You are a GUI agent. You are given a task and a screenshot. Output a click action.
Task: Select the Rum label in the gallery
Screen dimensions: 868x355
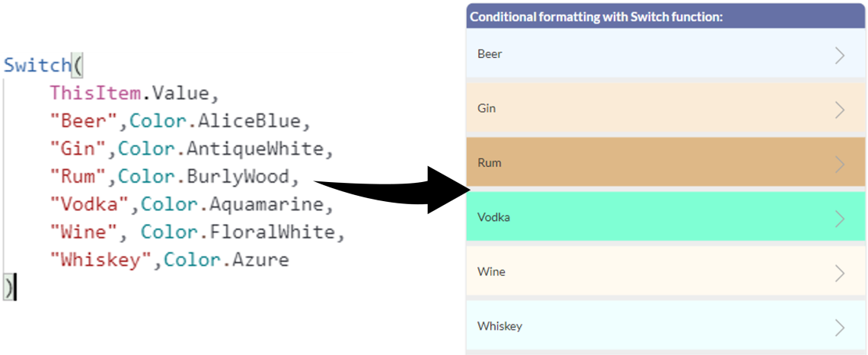[x=489, y=163]
